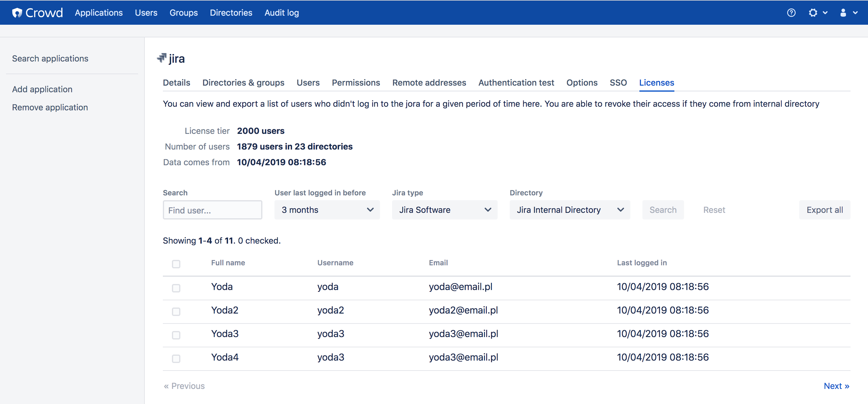Click the Yoda2 full name cell
The width and height of the screenshot is (868, 404).
coord(224,310)
